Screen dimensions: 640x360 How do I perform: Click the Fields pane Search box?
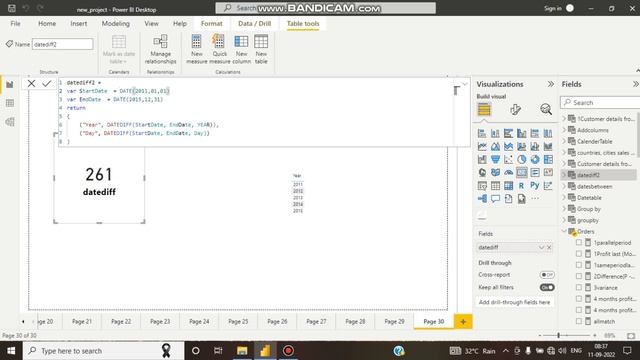601,102
